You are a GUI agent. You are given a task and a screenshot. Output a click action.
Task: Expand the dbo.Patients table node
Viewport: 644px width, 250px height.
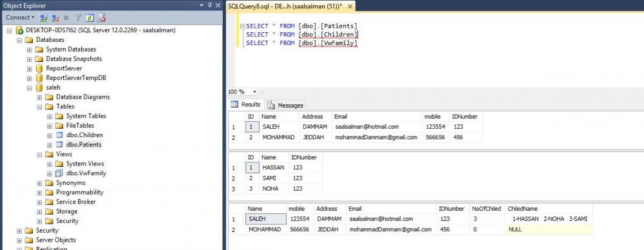click(x=50, y=145)
